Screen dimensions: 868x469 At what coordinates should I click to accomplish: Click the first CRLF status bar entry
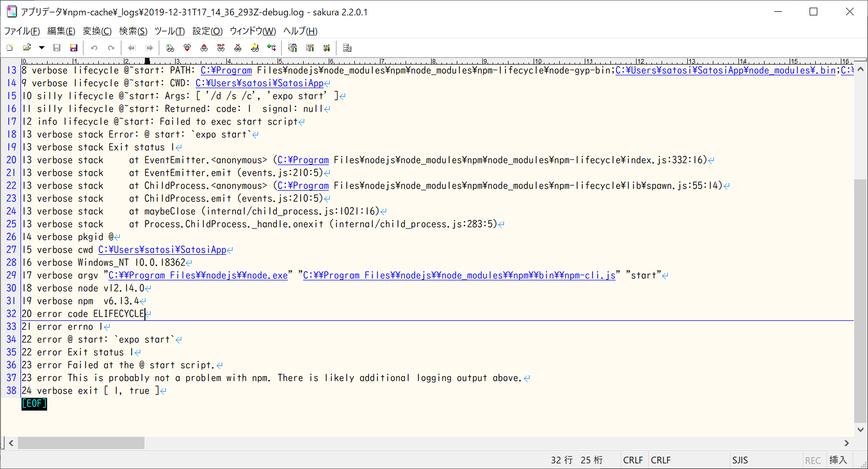coord(633,460)
